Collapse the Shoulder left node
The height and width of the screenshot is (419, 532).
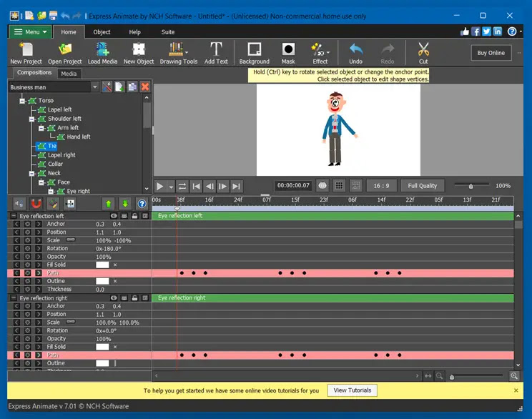click(32, 119)
